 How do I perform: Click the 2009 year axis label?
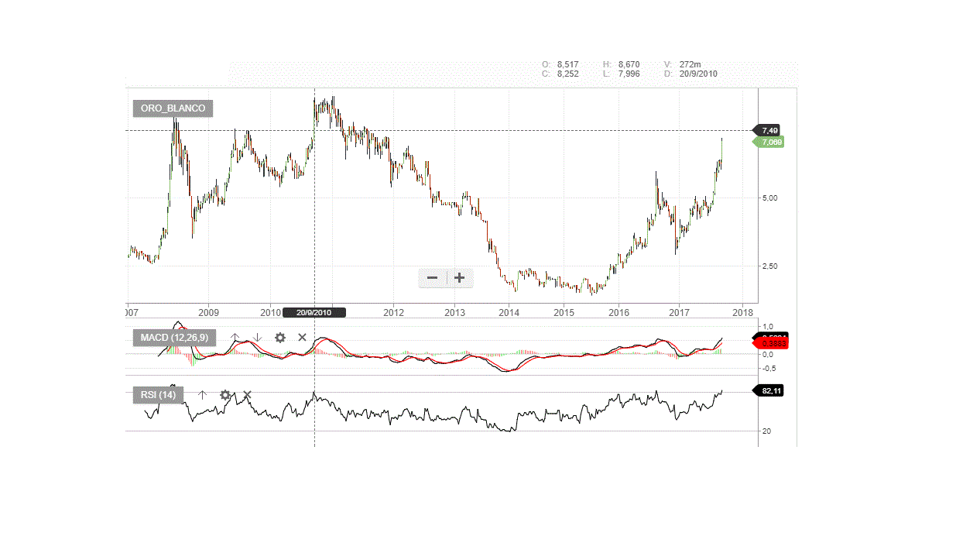click(209, 313)
